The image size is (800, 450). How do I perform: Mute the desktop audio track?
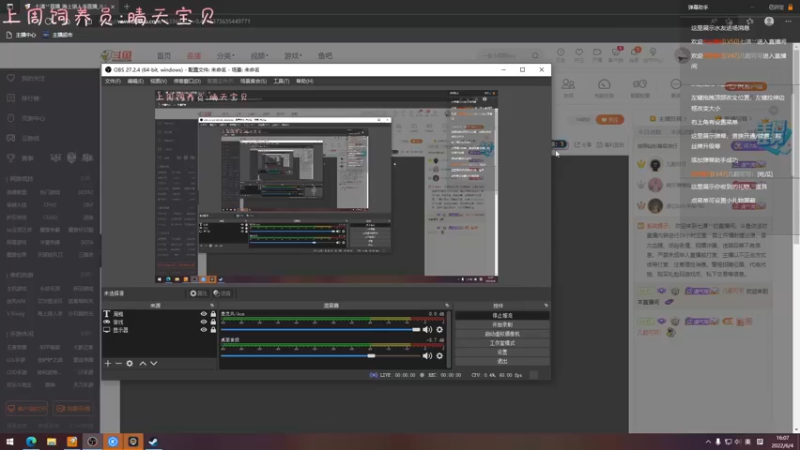click(x=427, y=356)
